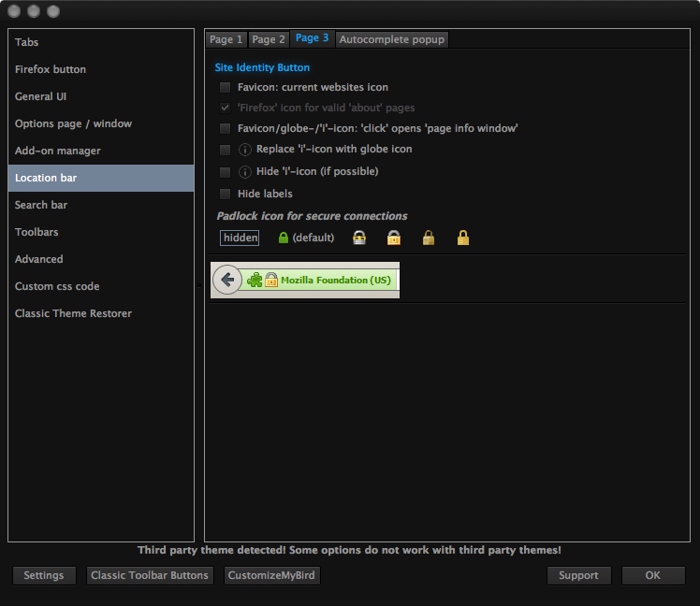Click Mozilla Foundation (US) identity label
Image resolution: width=700 pixels, height=606 pixels.
[336, 281]
